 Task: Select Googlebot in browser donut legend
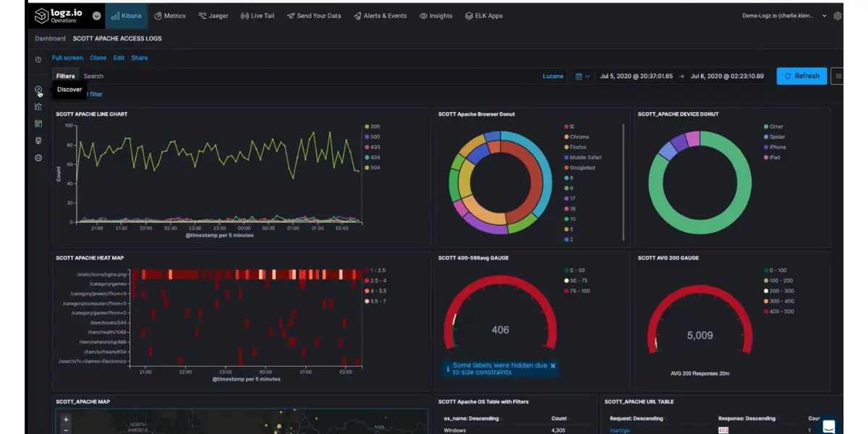[x=580, y=168]
